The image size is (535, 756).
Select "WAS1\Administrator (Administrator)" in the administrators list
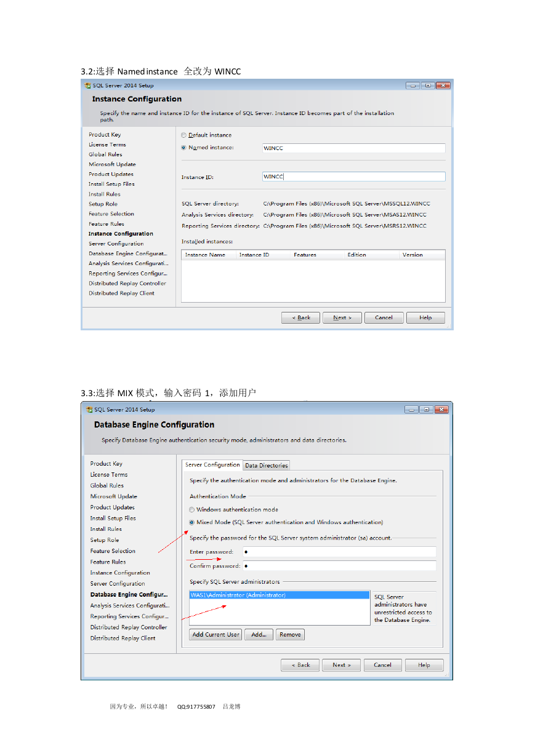point(280,595)
